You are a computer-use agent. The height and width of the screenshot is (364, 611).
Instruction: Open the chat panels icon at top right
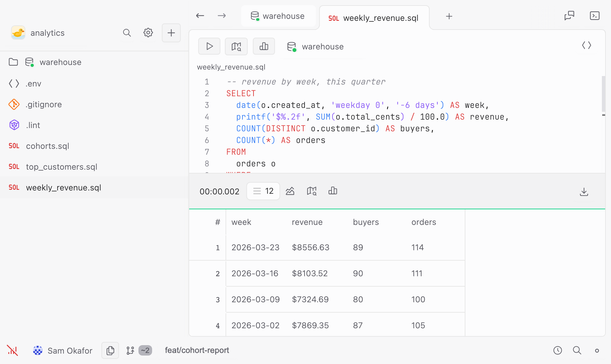[569, 16]
